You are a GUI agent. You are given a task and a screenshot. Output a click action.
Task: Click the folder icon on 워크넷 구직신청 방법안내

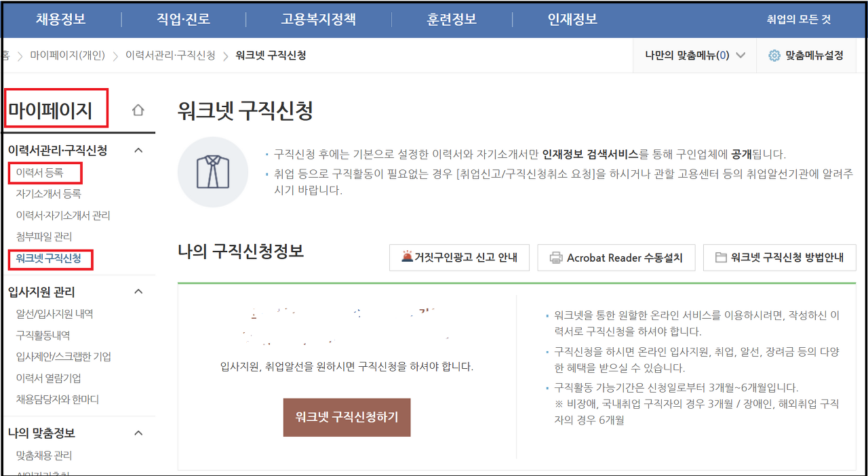[x=722, y=258]
